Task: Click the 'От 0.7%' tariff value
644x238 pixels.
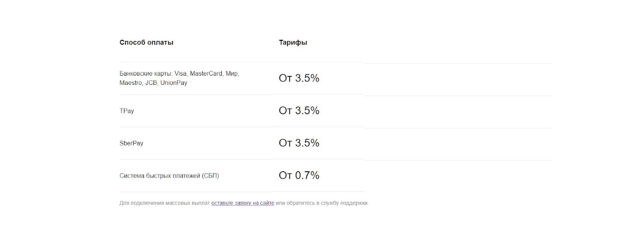Action: pyautogui.click(x=299, y=175)
